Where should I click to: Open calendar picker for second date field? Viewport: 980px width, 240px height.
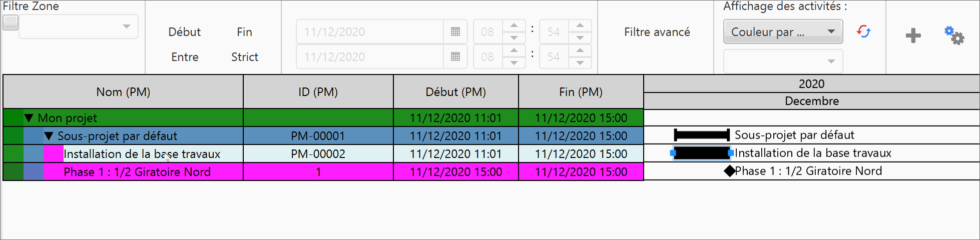(x=455, y=57)
